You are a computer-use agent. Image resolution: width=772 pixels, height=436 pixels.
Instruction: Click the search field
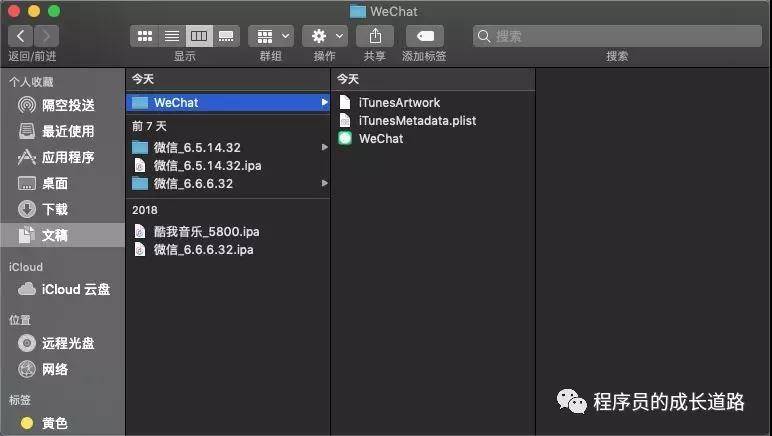click(617, 36)
